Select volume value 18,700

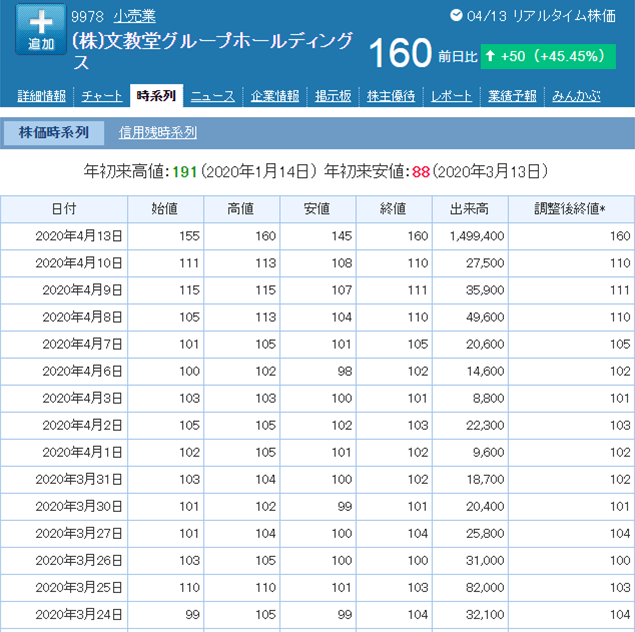pyautogui.click(x=485, y=479)
